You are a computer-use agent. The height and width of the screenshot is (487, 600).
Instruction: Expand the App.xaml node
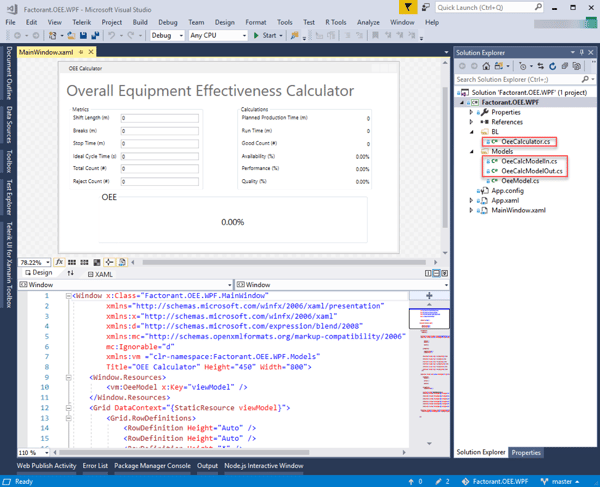coord(471,200)
